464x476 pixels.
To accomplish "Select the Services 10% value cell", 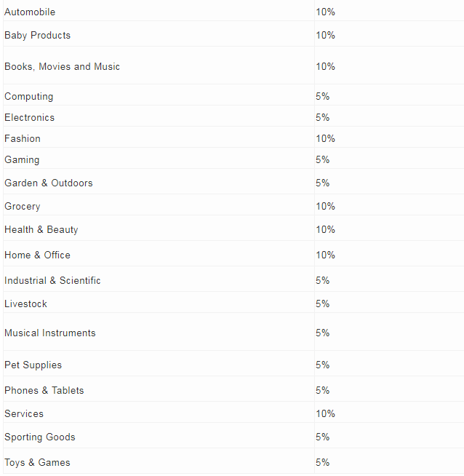I will [389, 413].
